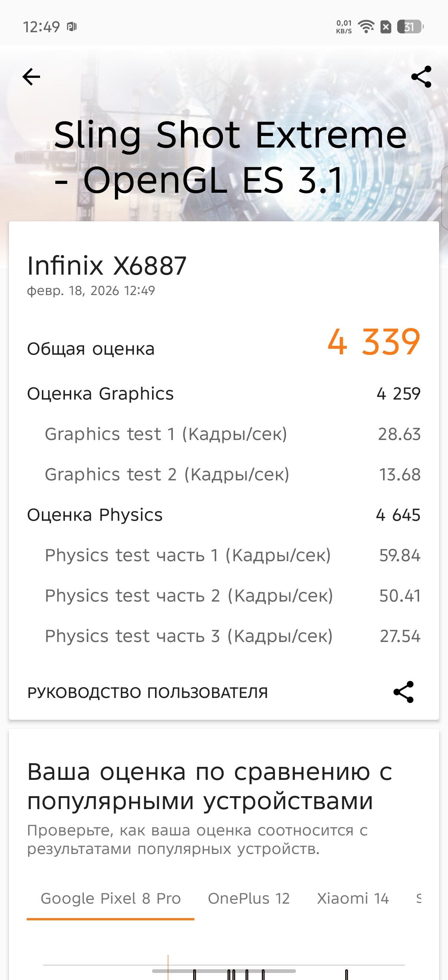Screen dimensions: 448x980
Task: Tap the NFC icon next to the clock
Action: point(72,27)
